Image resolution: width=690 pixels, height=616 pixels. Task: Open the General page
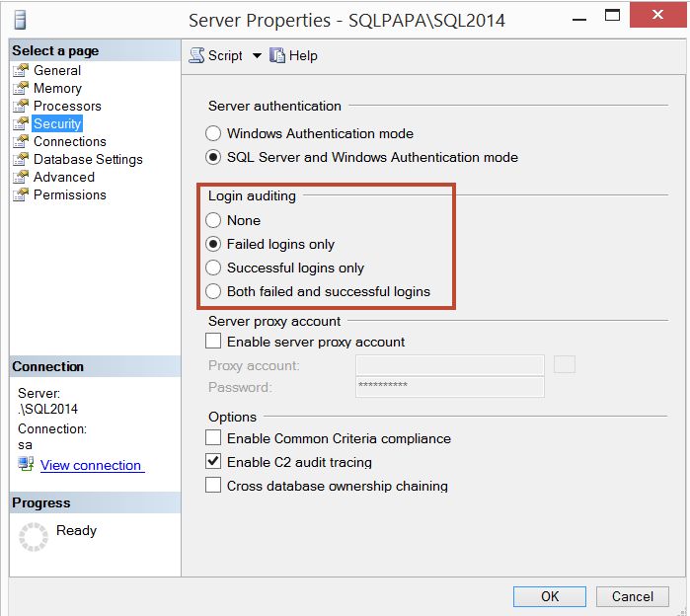coord(57,70)
